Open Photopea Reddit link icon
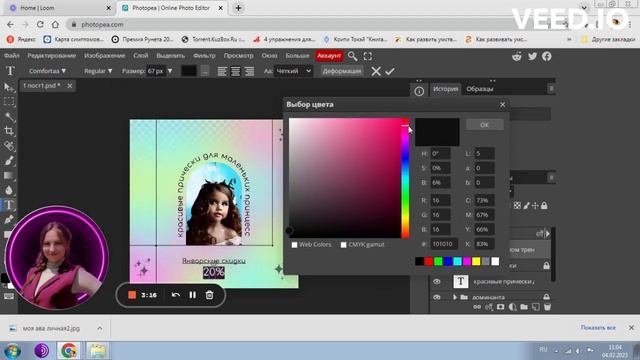This screenshot has width=640, height=360. (x=517, y=56)
